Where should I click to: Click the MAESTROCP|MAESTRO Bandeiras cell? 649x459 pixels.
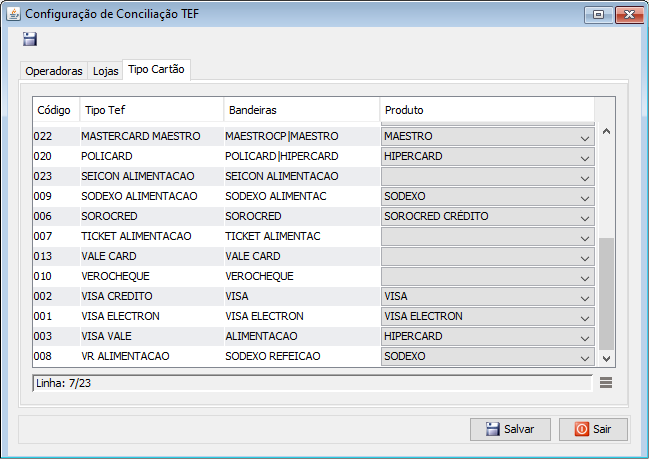[x=301, y=136]
